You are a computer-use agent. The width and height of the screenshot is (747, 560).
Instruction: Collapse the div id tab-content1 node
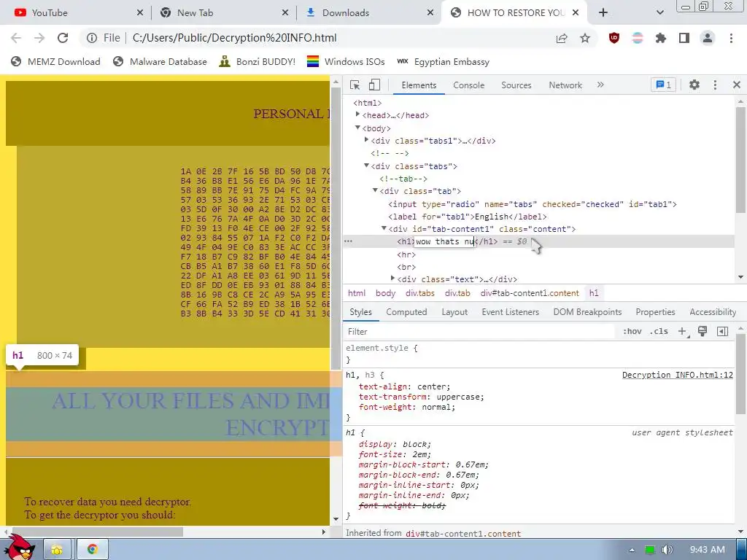coord(384,228)
